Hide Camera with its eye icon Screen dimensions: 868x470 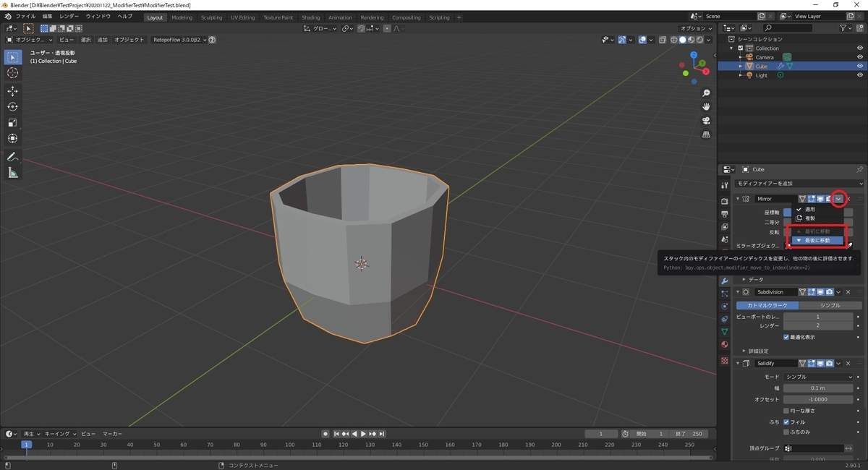860,57
